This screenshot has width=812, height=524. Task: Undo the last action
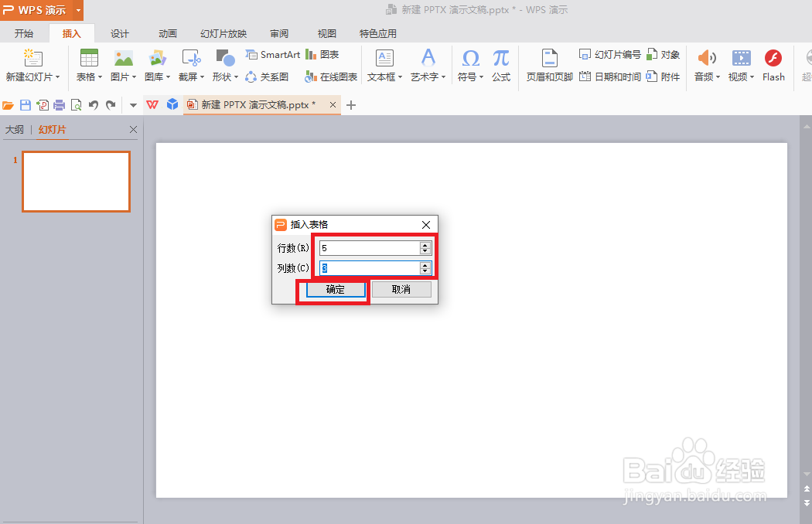tap(94, 105)
